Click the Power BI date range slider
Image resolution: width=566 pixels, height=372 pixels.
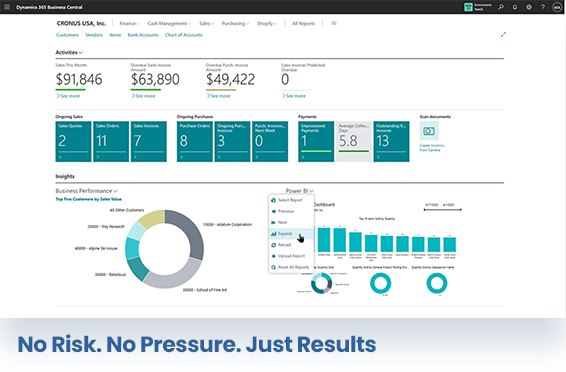click(x=443, y=210)
